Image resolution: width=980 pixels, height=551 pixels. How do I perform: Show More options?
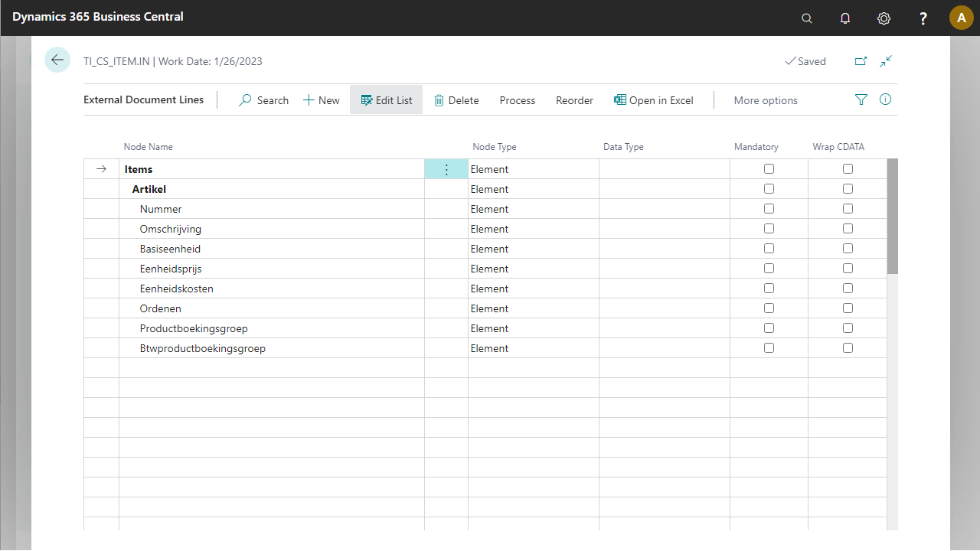click(766, 100)
